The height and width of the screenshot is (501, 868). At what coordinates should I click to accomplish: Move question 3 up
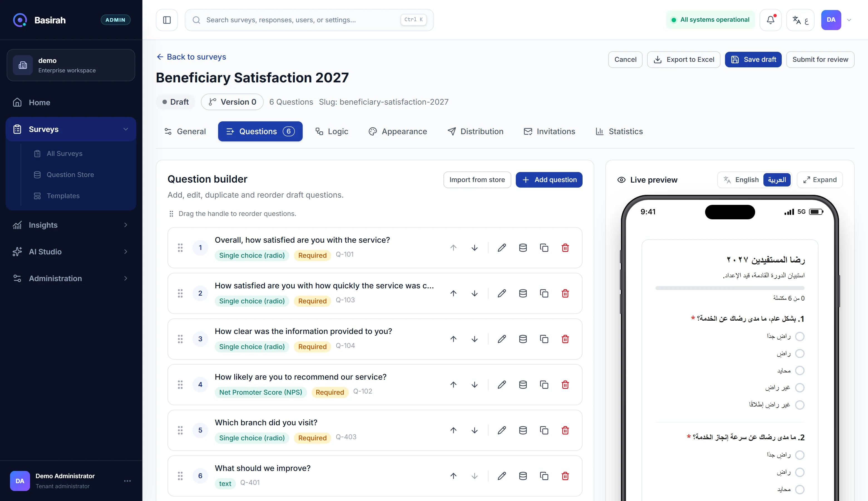[453, 339]
